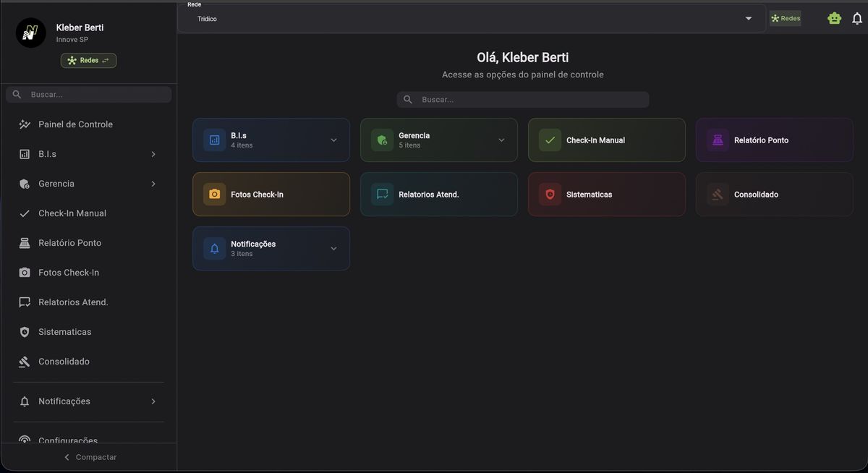
Task: Open the Tridico rede dropdown
Action: tap(749, 18)
